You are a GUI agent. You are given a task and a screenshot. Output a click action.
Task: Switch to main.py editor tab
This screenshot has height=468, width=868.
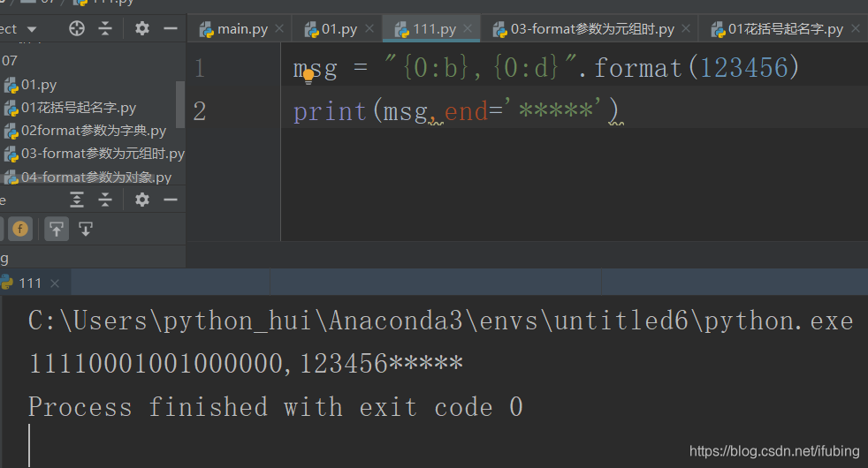[x=242, y=29]
